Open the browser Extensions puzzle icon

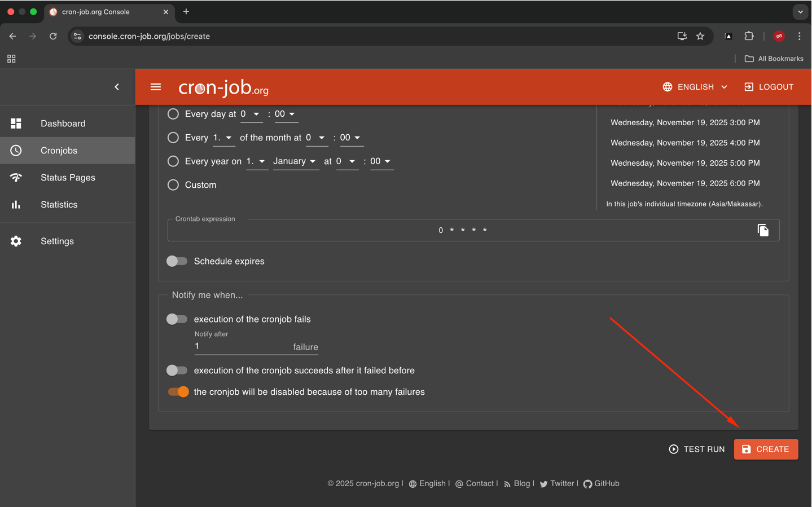(749, 36)
